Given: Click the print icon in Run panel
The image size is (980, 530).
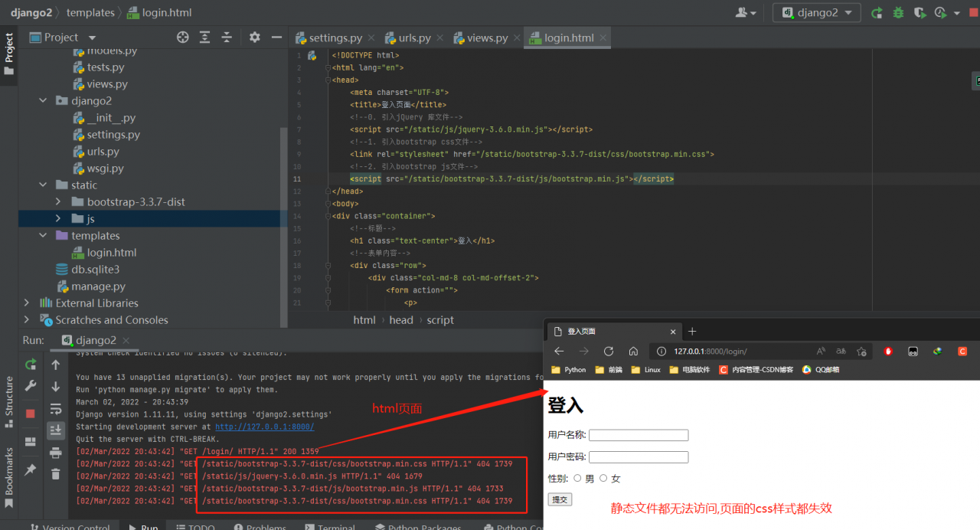Looking at the screenshot, I should pyautogui.click(x=56, y=453).
